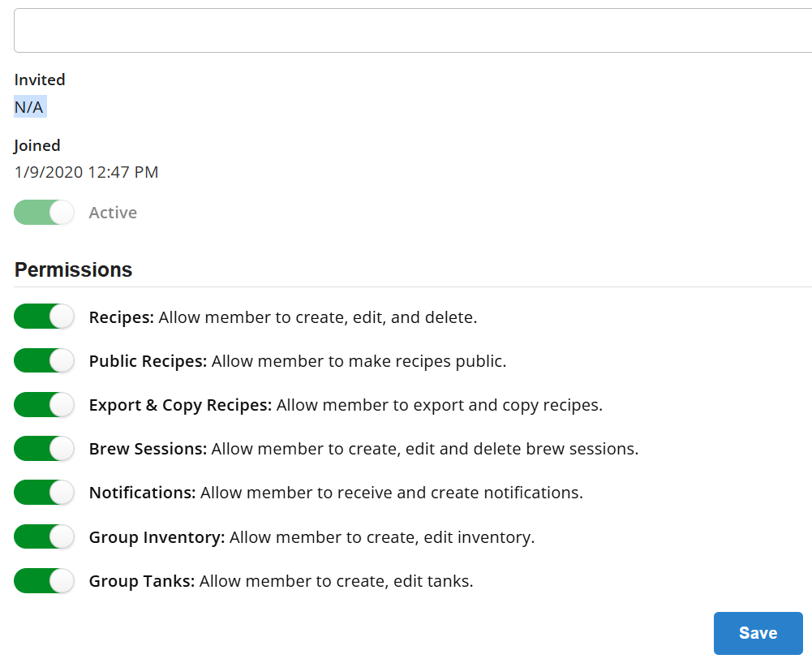Click the Group Tanks label text
Screen dimensions: 812x659
click(142, 581)
